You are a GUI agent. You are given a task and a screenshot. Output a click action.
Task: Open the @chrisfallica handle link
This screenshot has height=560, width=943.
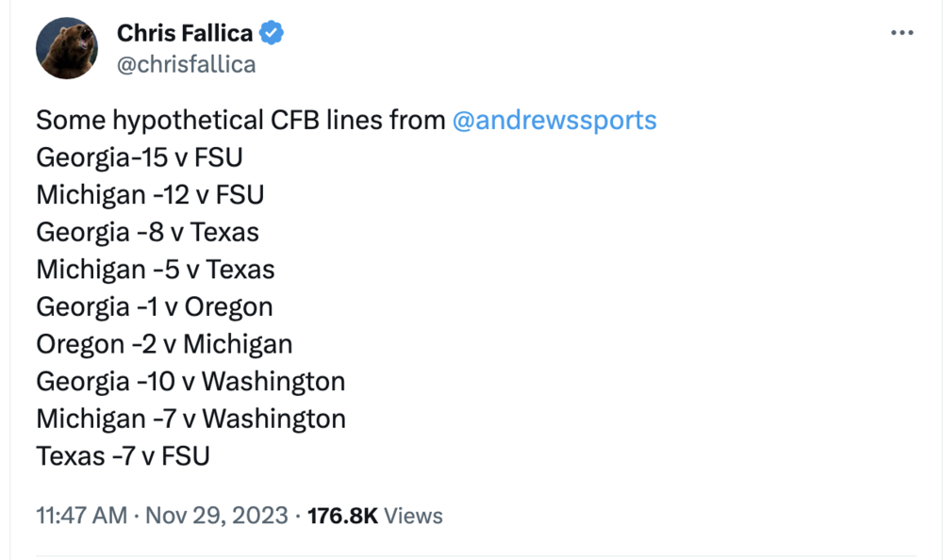[186, 64]
